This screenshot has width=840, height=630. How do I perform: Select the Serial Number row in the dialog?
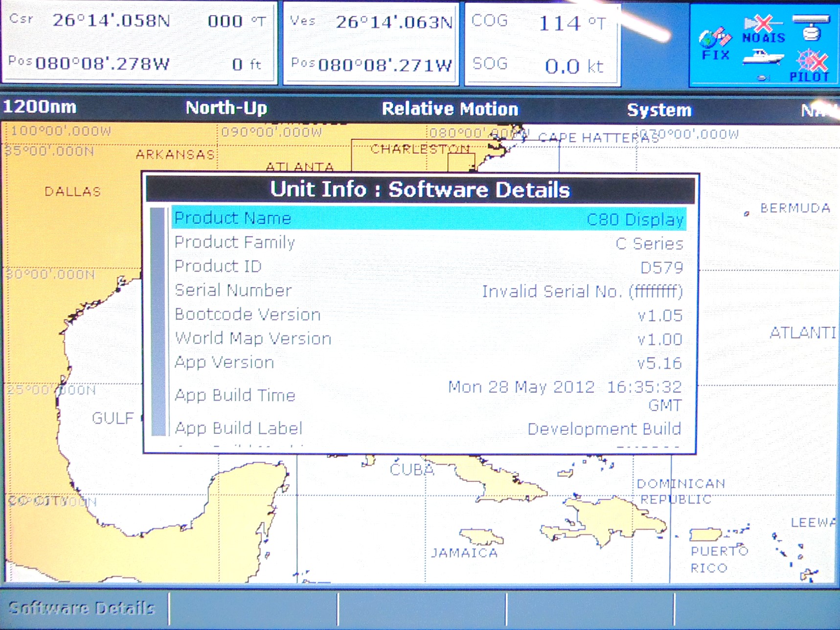428,291
